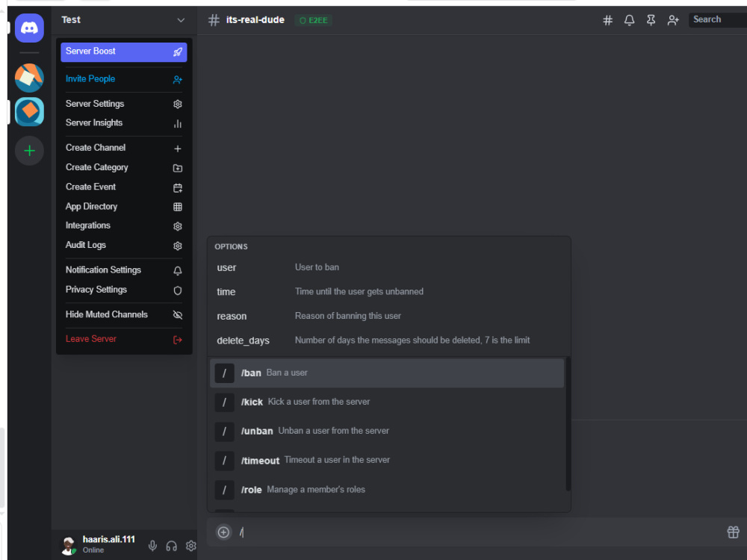747x560 pixels.
Task: Choose the /role slash command
Action: click(x=387, y=490)
